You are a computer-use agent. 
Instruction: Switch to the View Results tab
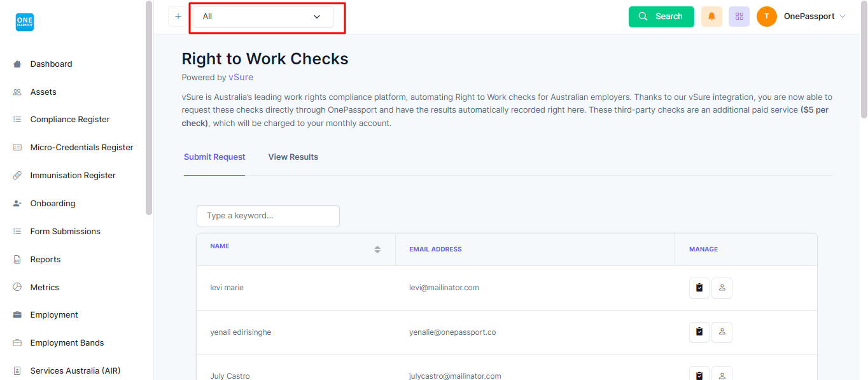[293, 157]
